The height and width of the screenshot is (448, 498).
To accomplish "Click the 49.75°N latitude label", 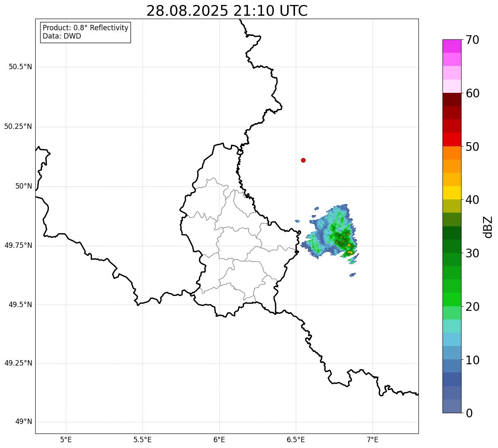I will pos(18,245).
